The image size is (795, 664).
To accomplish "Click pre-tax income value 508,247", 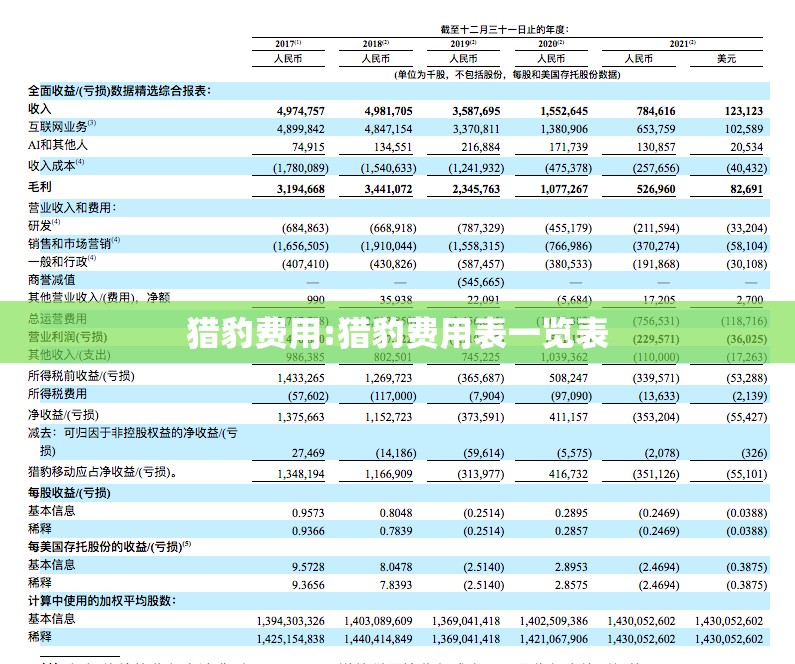I will 568,378.
